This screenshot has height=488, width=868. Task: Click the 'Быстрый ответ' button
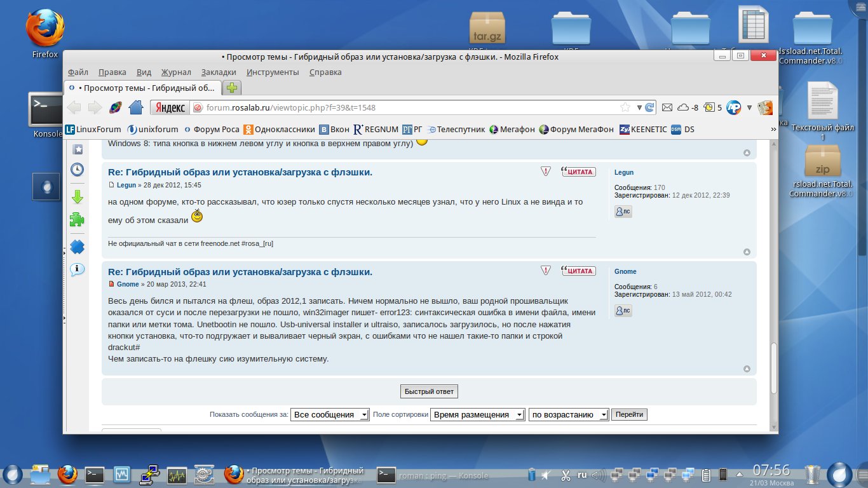coord(429,391)
